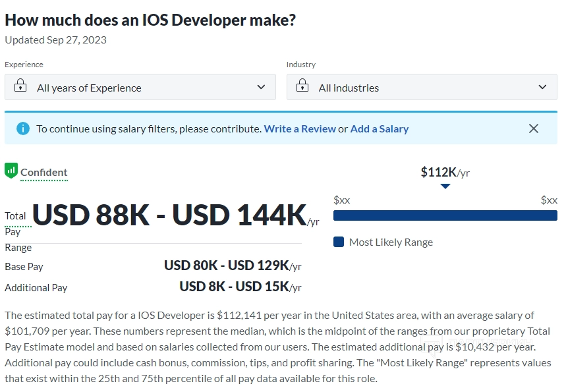Click the green Confident bar chart icon
Image resolution: width=566 pixels, height=392 pixels.
(x=11, y=171)
